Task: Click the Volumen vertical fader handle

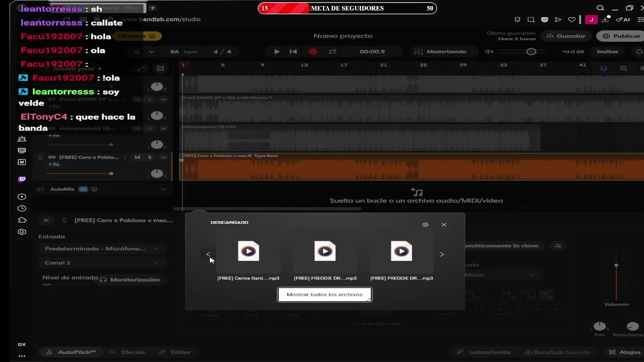Action: point(616,265)
